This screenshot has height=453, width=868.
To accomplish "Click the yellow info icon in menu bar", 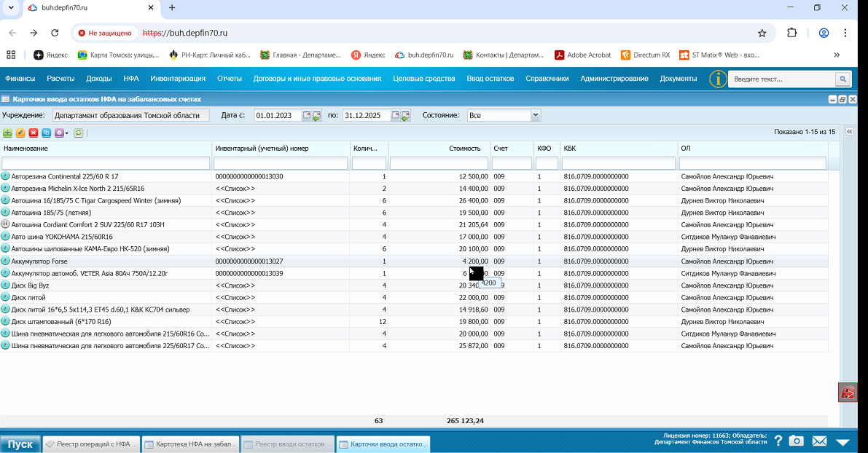I will pos(717,79).
